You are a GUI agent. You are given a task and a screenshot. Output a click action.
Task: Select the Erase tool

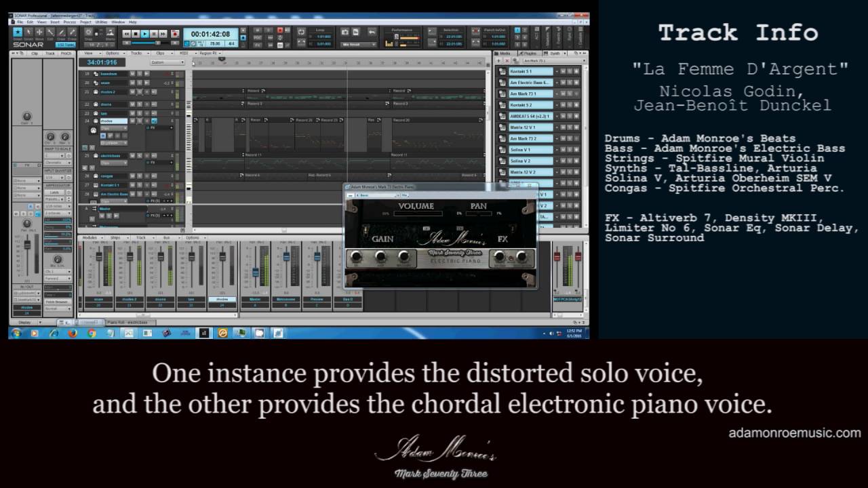(x=72, y=32)
